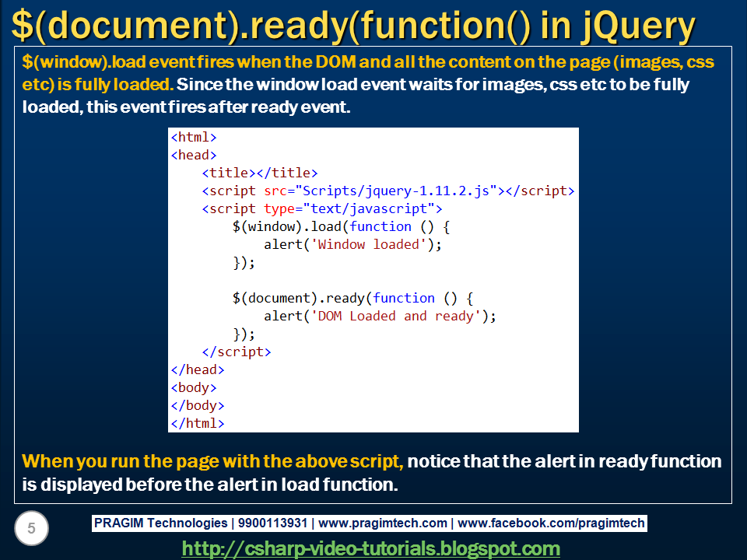Open the csharp-video-tutorials.blogspot.com link

pyautogui.click(x=373, y=546)
